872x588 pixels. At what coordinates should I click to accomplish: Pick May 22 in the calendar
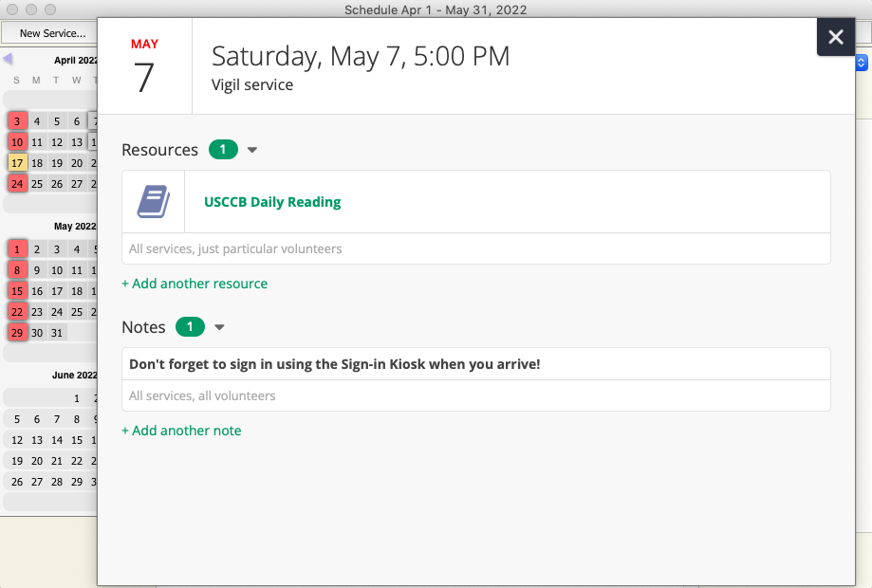pyautogui.click(x=17, y=311)
